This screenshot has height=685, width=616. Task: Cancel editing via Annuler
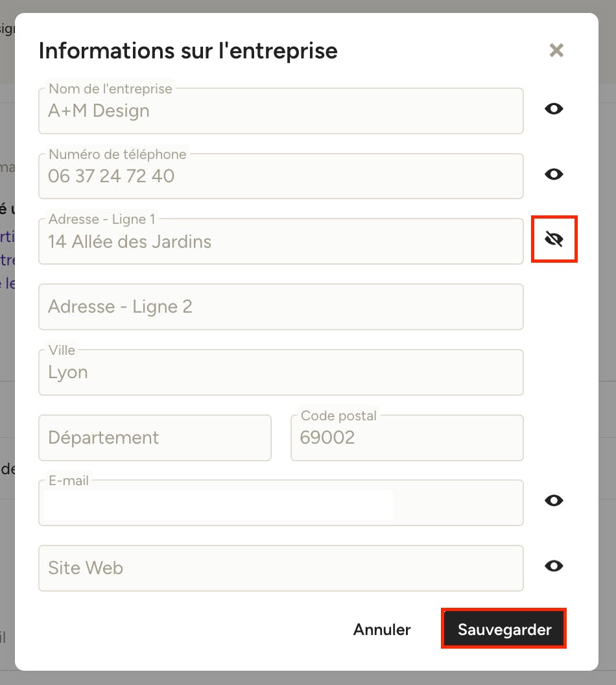point(381,629)
